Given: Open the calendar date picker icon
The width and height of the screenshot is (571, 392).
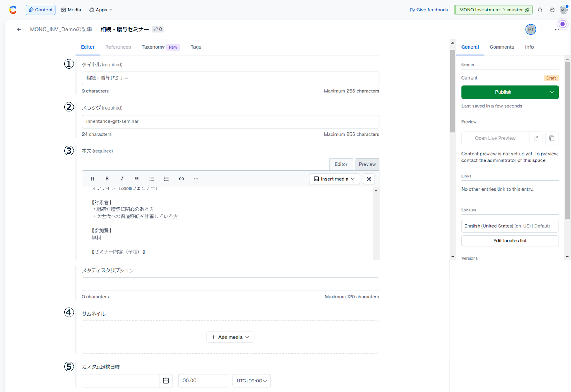Looking at the screenshot, I should click(x=166, y=381).
